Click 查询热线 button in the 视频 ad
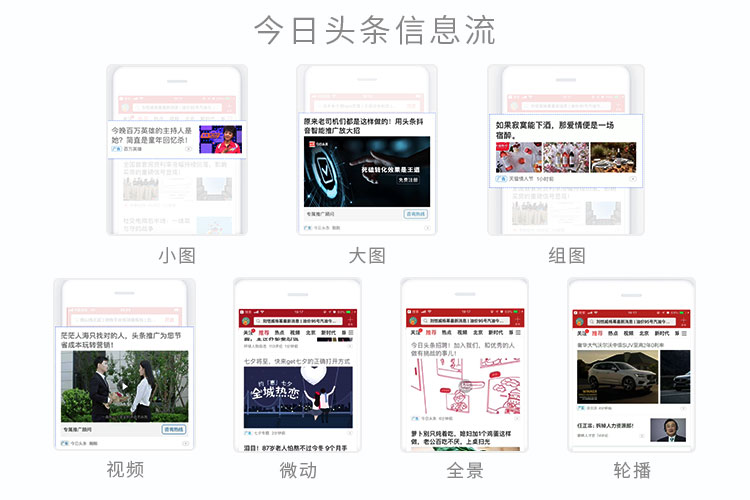The image size is (750, 500). (x=173, y=429)
